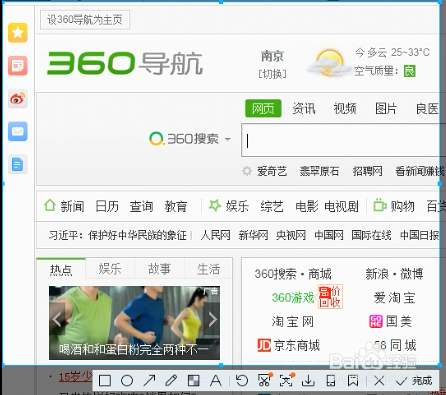Click the running people ad thumbnail

(134, 323)
